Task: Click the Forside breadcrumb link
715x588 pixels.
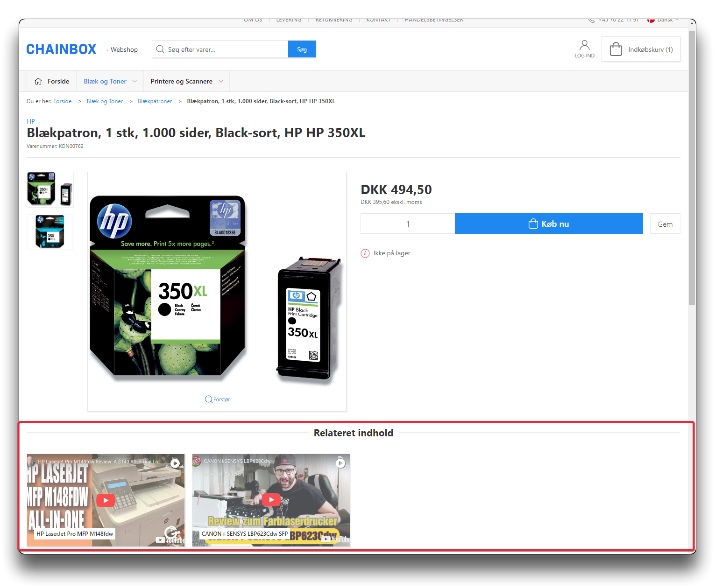Action: [x=62, y=101]
